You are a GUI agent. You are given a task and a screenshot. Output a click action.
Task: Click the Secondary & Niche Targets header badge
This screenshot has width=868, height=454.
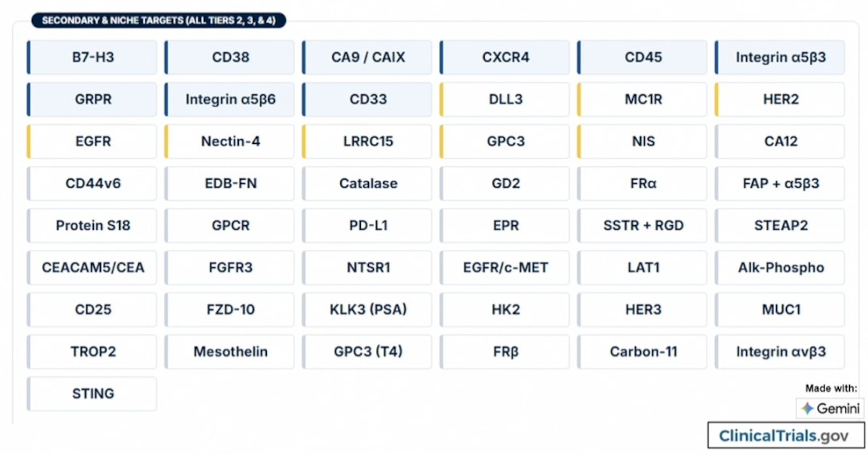(x=158, y=20)
